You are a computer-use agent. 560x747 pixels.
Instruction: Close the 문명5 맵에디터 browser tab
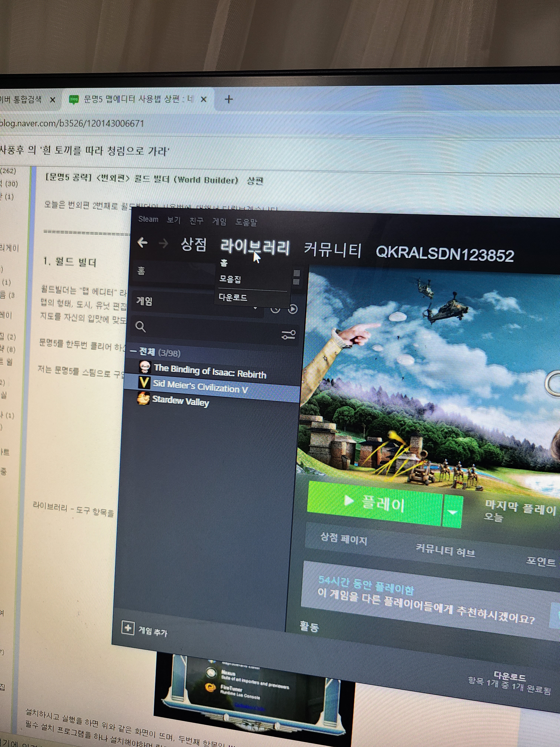tap(204, 99)
